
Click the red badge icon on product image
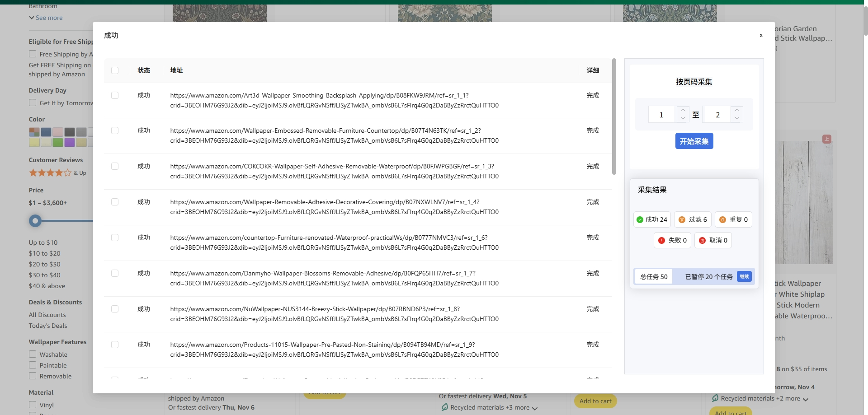pyautogui.click(x=827, y=139)
